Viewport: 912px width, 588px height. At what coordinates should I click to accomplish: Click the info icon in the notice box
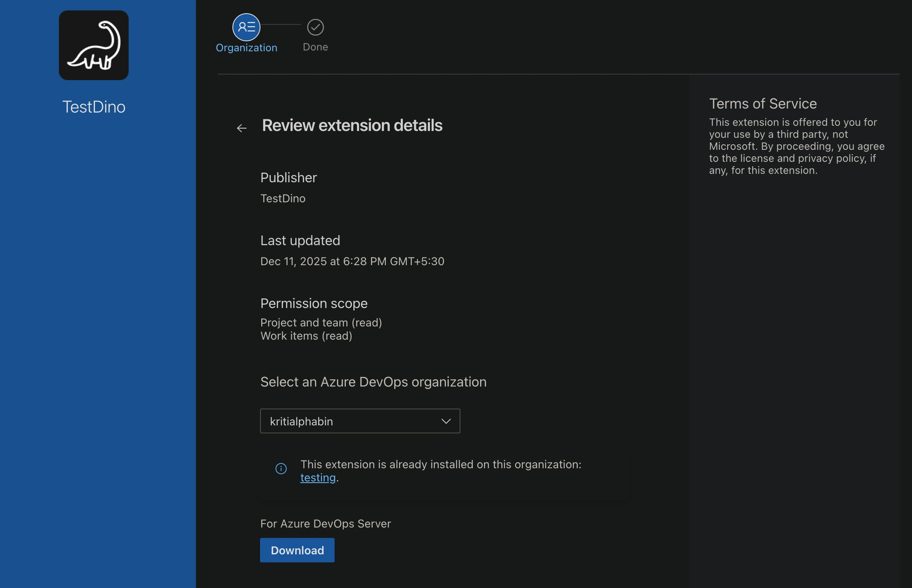281,469
